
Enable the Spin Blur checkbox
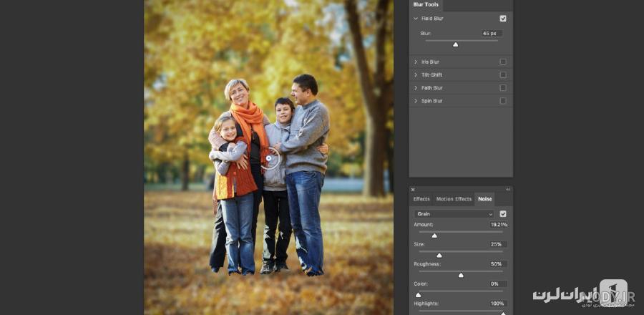(x=503, y=101)
